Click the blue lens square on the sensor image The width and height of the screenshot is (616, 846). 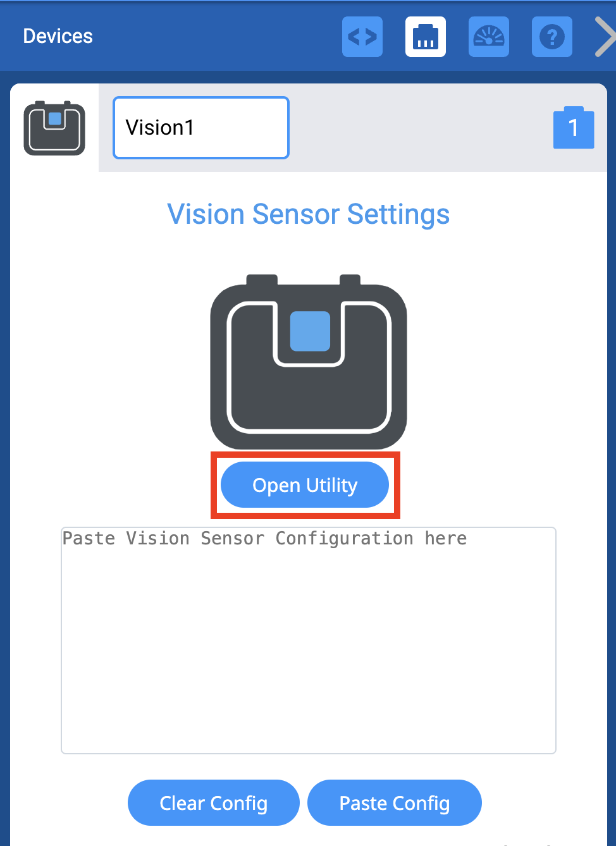[309, 331]
